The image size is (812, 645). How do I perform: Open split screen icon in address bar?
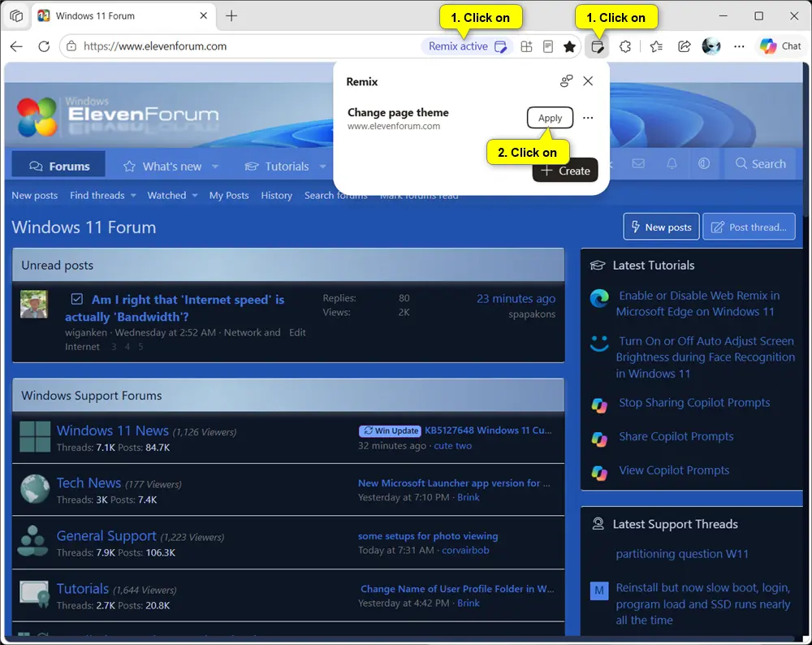526,46
